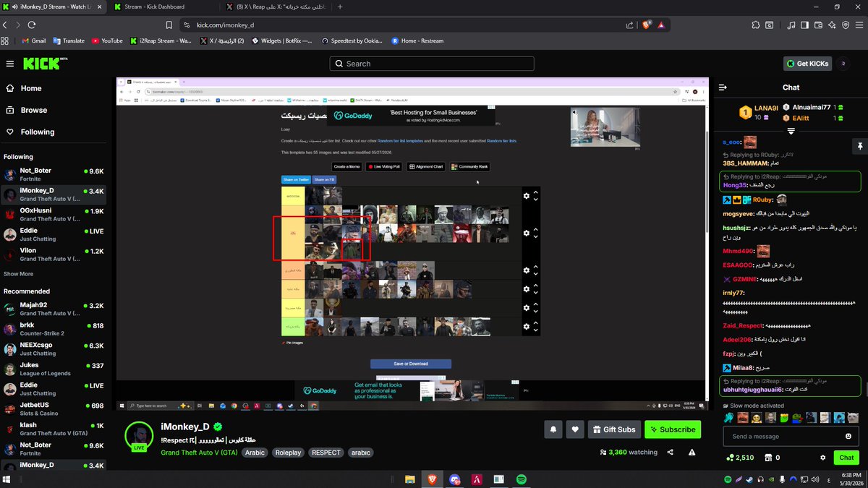868x488 pixels.
Task: Click the pinned message pin icon
Action: click(x=860, y=145)
